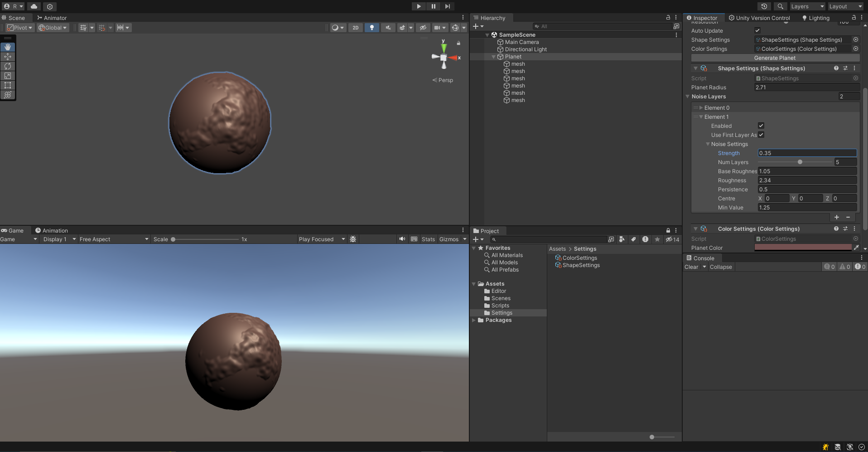Select the Transform tool
868x452 pixels.
click(x=8, y=95)
